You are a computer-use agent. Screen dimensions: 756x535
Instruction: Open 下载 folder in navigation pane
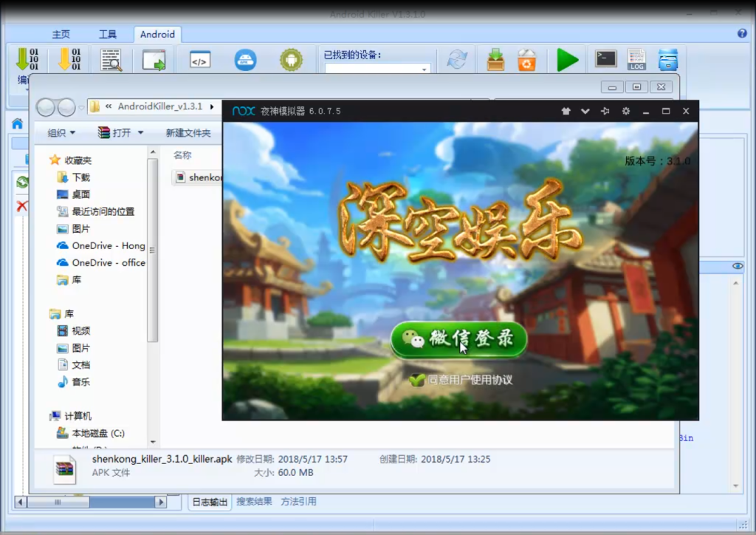[73, 177]
